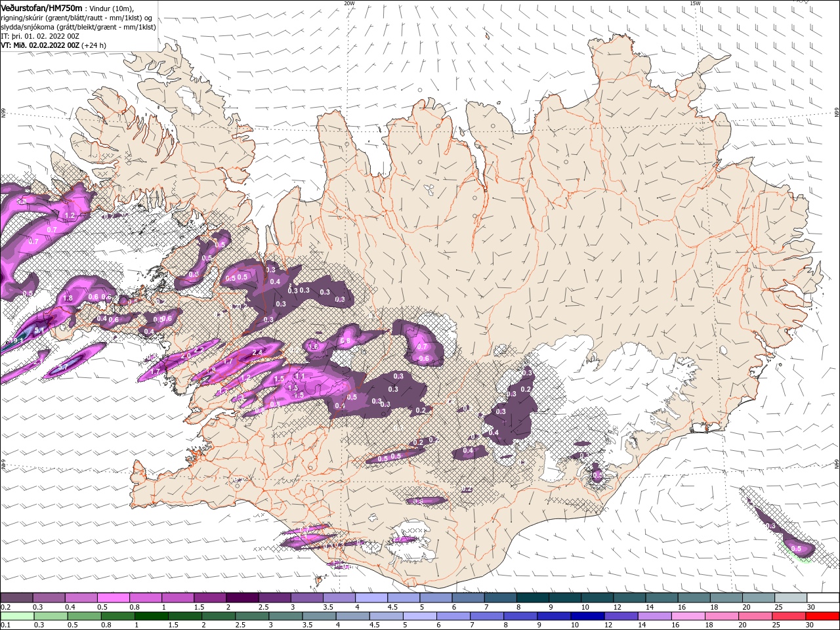The height and width of the screenshot is (630, 840).
Task: Select the bright red 30 swatch in the rain legend row
Action: pos(822,616)
